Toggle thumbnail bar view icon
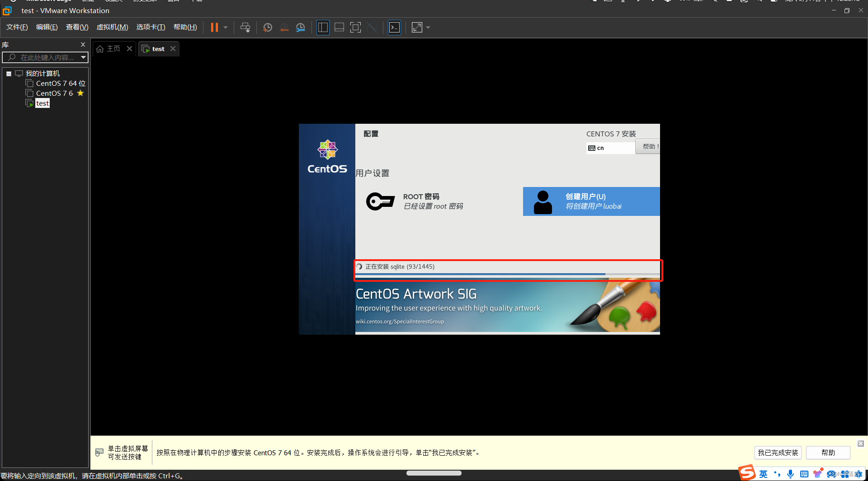Image resolution: width=868 pixels, height=481 pixels. 339,28
